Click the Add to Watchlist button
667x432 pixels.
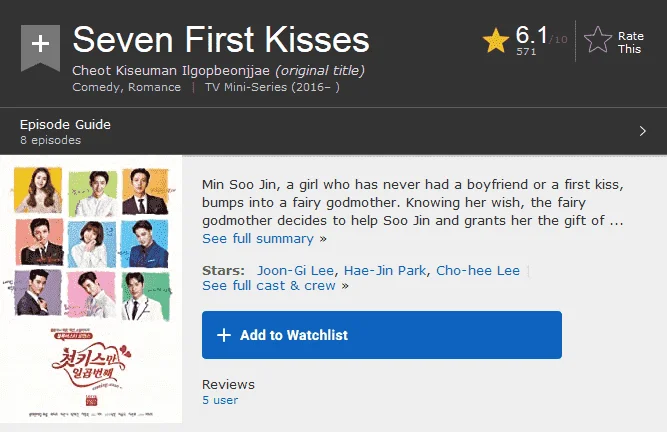(x=382, y=335)
